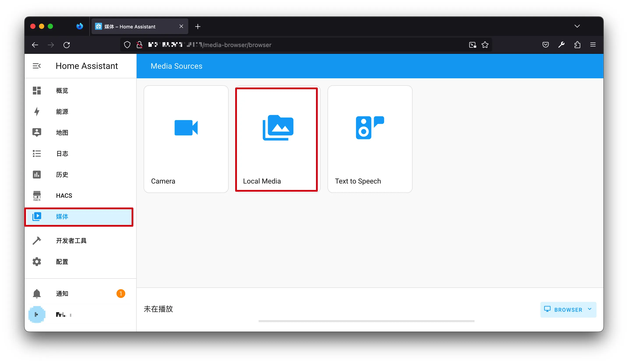Open the 日志 menu item
628x364 pixels.
point(80,154)
